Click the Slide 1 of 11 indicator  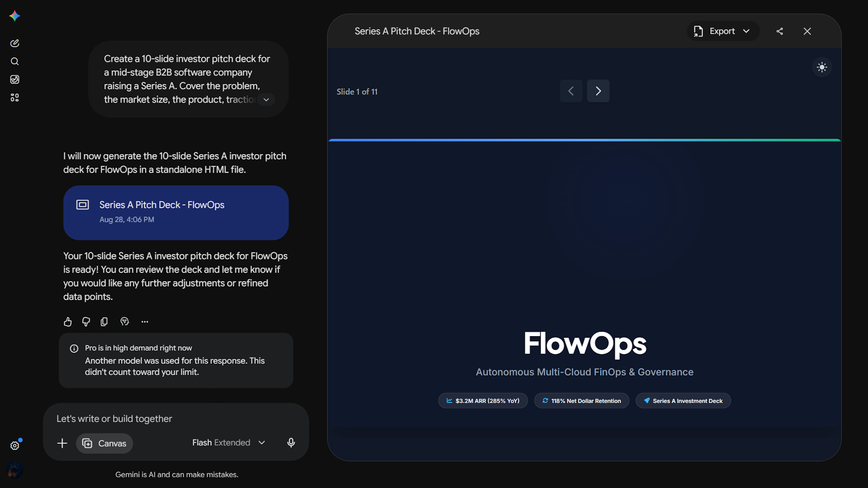(x=357, y=92)
